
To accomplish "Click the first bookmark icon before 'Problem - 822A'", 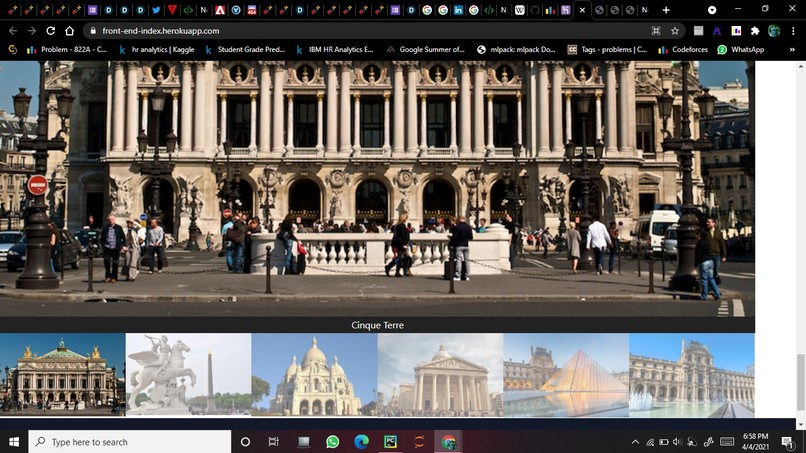I will [13, 50].
